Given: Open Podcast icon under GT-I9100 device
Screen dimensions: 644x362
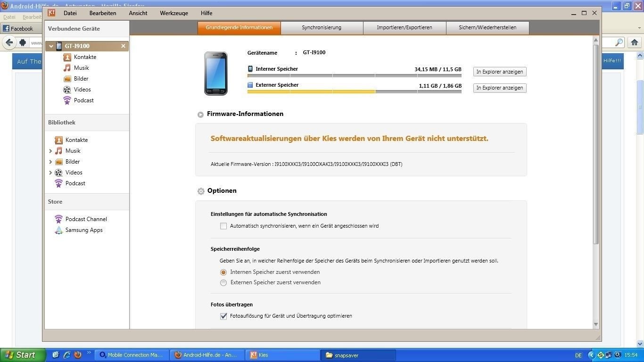Looking at the screenshot, I should click(67, 100).
